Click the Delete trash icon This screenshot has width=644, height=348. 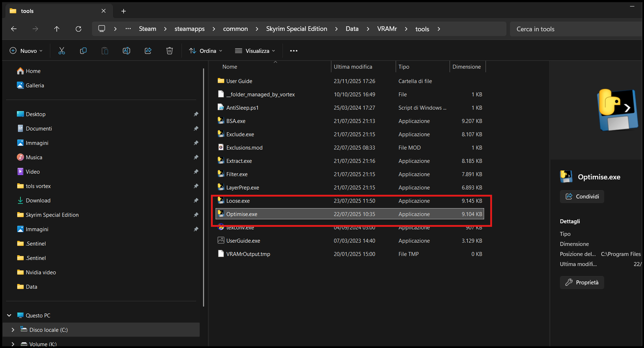tap(170, 51)
